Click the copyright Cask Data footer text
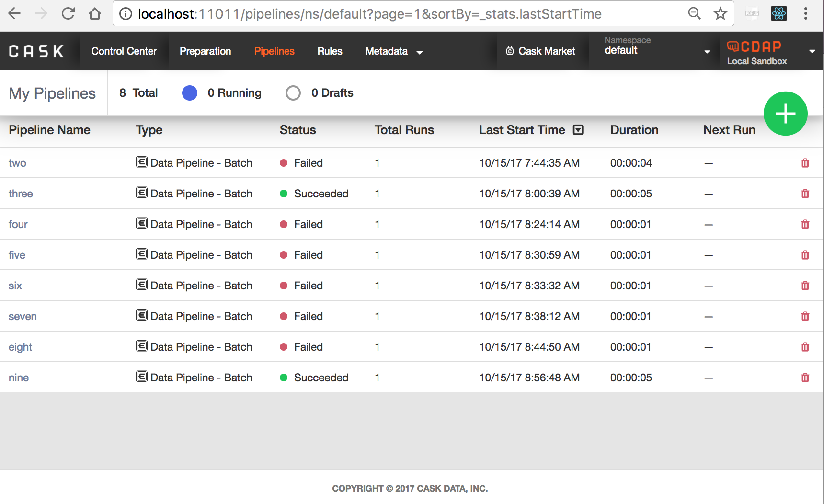Image resolution: width=824 pixels, height=504 pixels. click(x=410, y=488)
